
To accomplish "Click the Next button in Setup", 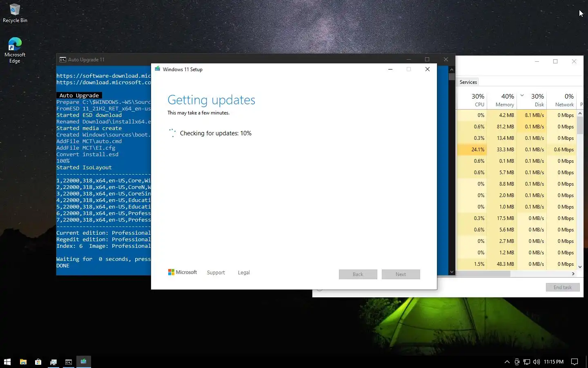I will (401, 274).
